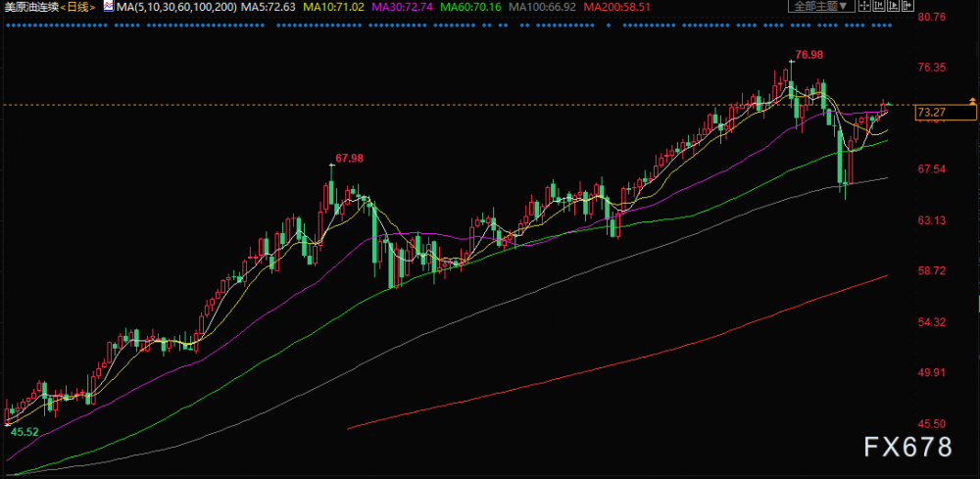
Task: Click the 63.13 price axis label
Action: [932, 220]
